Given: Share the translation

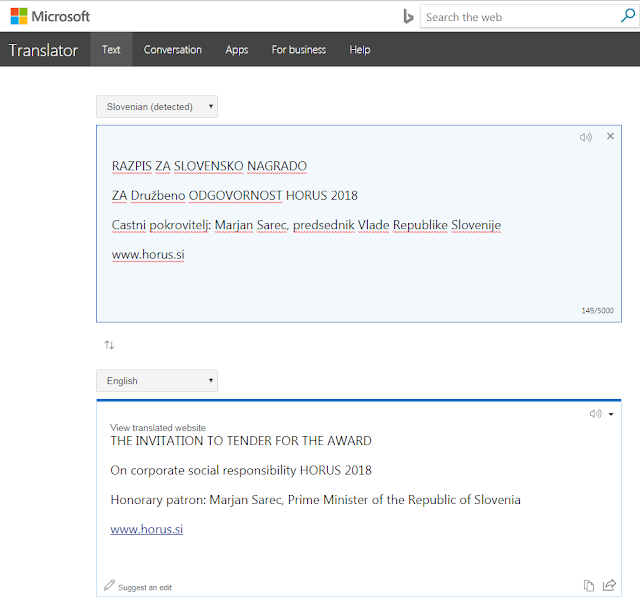Looking at the screenshot, I should pos(609,585).
